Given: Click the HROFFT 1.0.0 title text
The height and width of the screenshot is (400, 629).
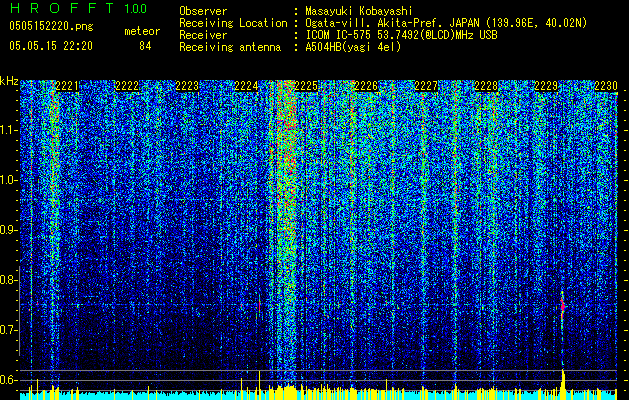Looking at the screenshot, I should 79,8.
